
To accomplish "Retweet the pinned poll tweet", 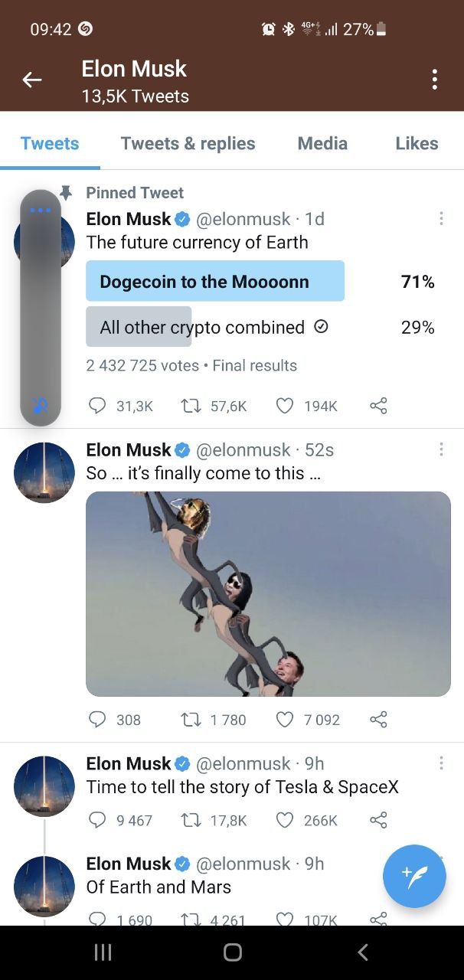I will tap(188, 406).
